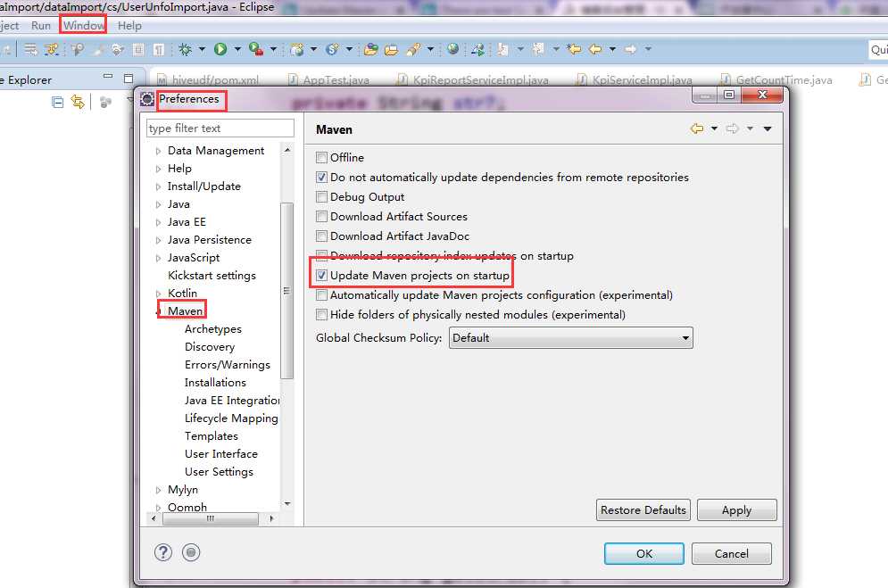The height and width of the screenshot is (588, 888).
Task: Click the Search flashlight icon in toolbar
Action: (x=413, y=50)
